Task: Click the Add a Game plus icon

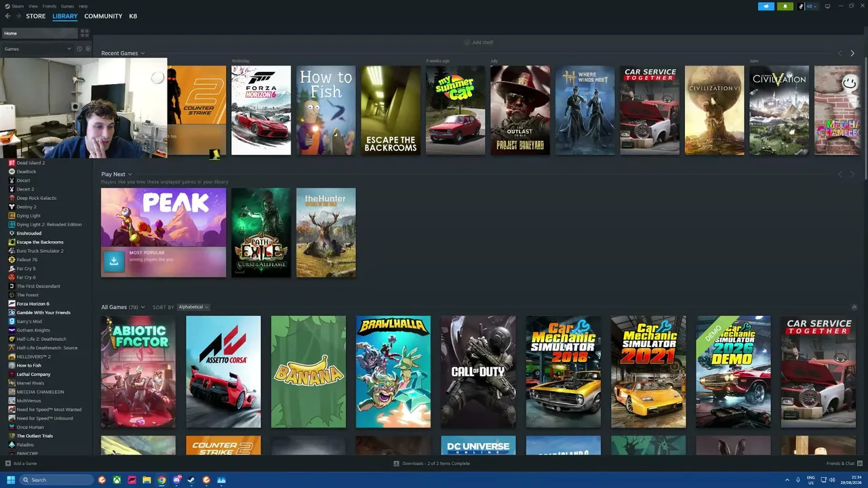Action: click(8, 464)
